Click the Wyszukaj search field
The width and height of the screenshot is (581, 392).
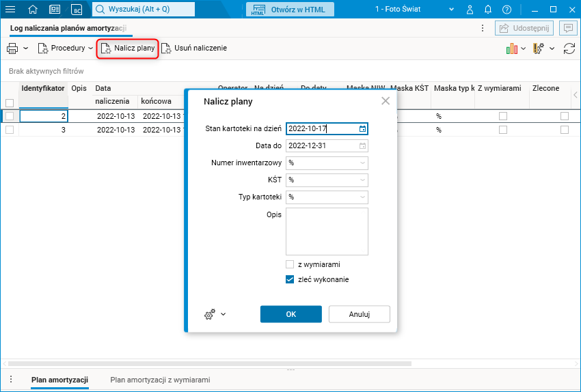coord(144,10)
